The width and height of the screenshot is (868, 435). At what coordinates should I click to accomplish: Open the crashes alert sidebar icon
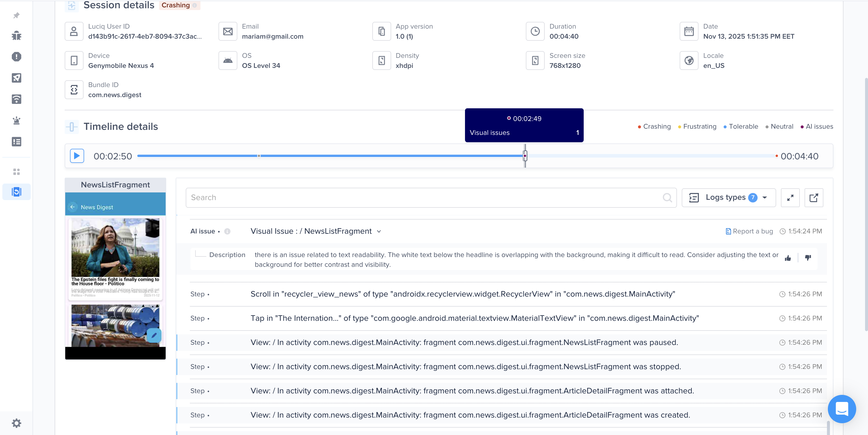(16, 57)
